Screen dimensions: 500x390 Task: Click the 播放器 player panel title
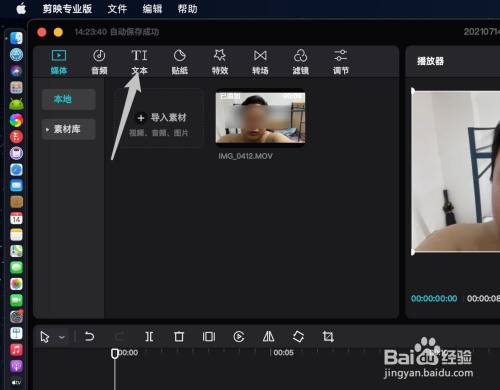coord(430,61)
